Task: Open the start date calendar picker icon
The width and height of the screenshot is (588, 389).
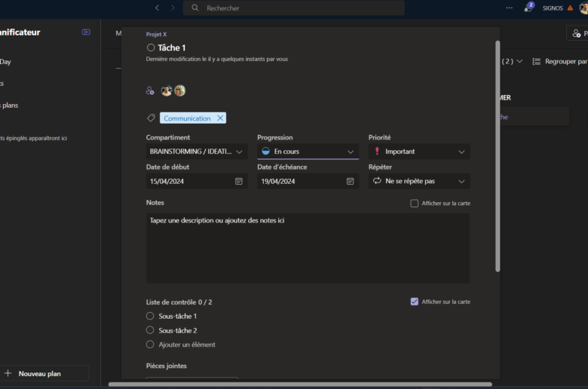Action: coord(239,182)
